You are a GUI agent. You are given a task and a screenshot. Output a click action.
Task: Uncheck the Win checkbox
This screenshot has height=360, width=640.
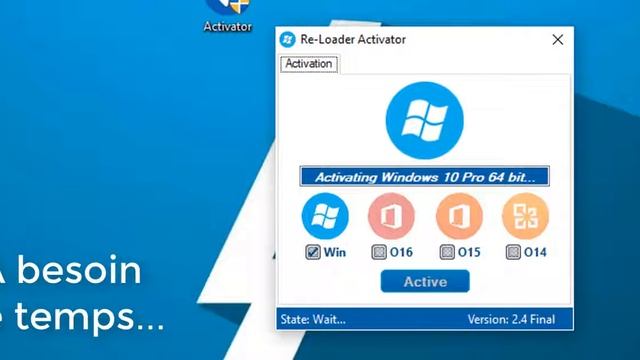pos(313,252)
